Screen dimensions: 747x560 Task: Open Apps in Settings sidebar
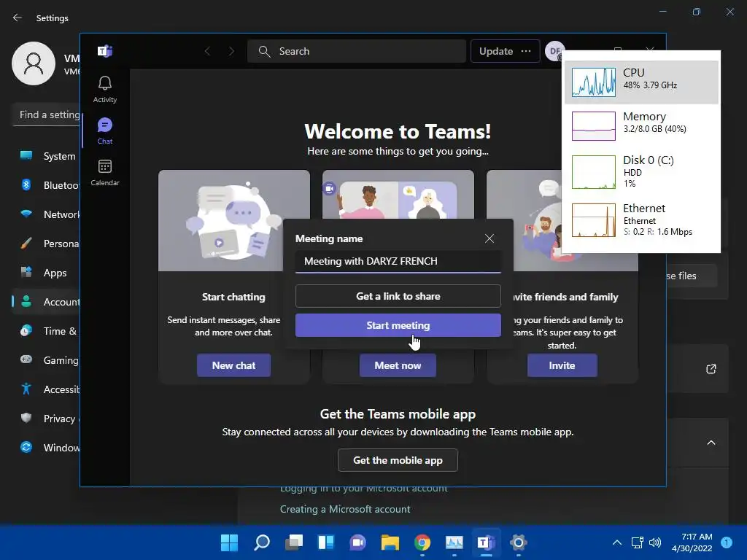[x=47, y=273]
